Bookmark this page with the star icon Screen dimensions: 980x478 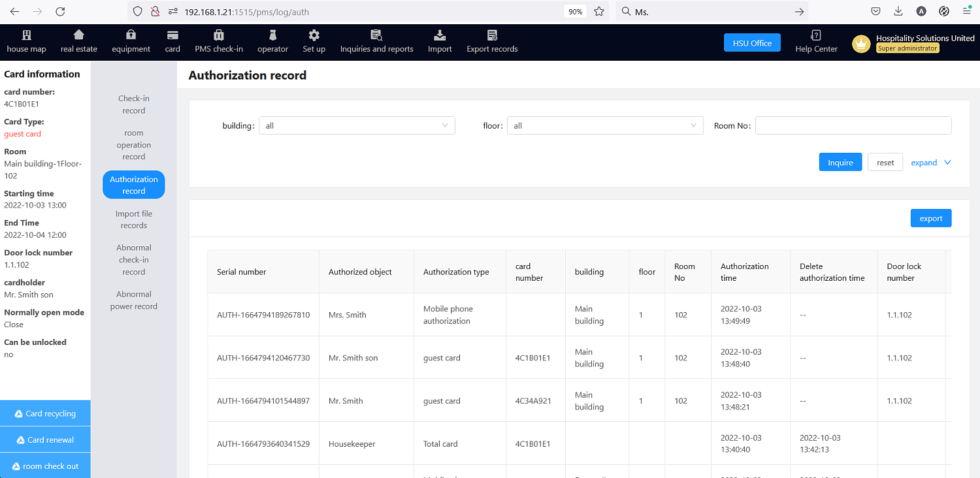point(599,12)
